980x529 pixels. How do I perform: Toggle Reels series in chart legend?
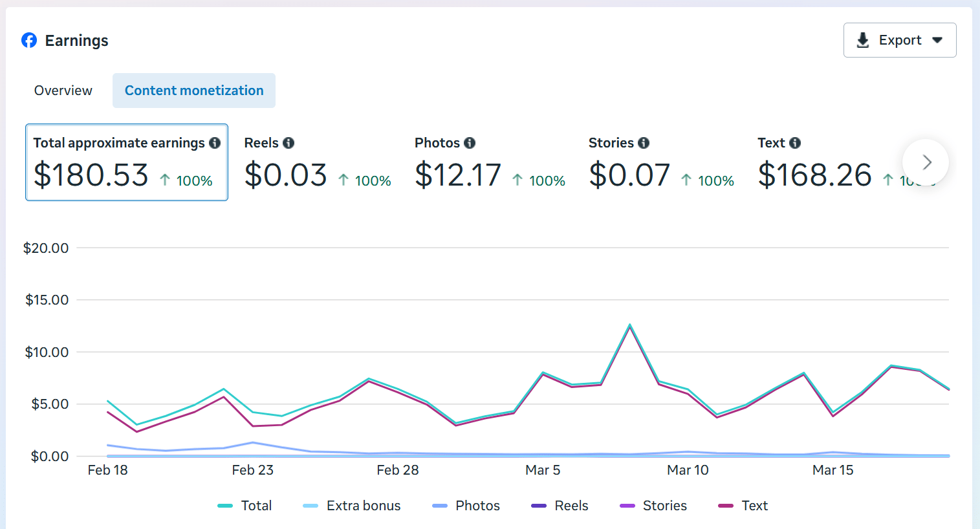(560, 506)
